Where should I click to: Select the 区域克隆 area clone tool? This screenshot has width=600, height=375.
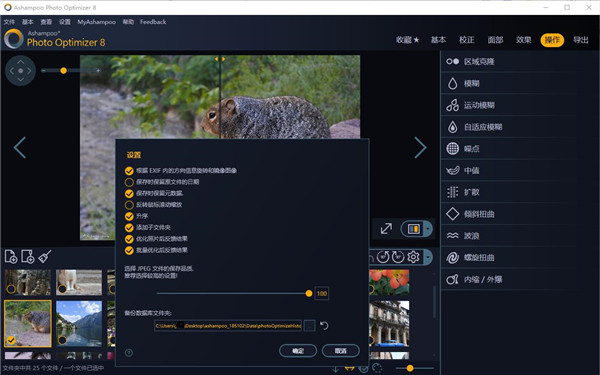click(x=509, y=62)
